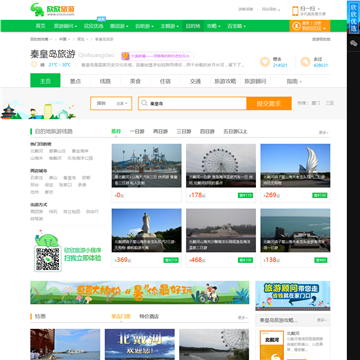Click the 石家庄 nearby city link

tap(37, 178)
